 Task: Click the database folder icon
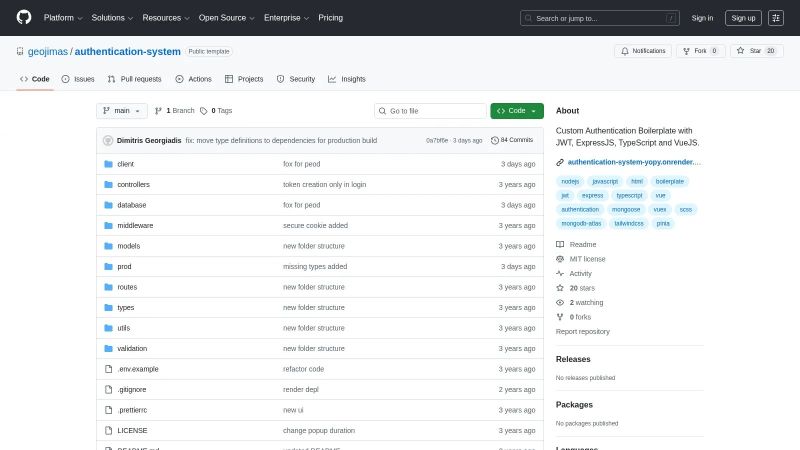pyautogui.click(x=108, y=205)
